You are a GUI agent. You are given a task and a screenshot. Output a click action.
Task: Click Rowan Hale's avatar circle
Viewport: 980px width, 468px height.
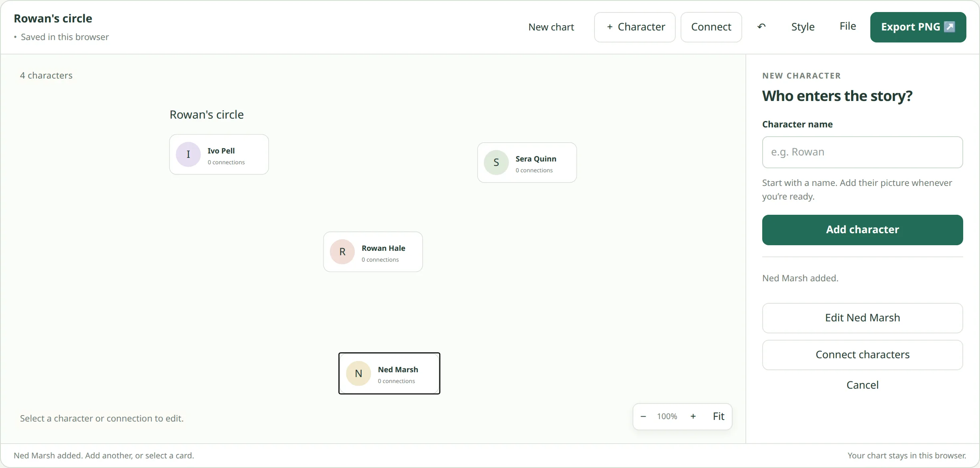tap(342, 252)
